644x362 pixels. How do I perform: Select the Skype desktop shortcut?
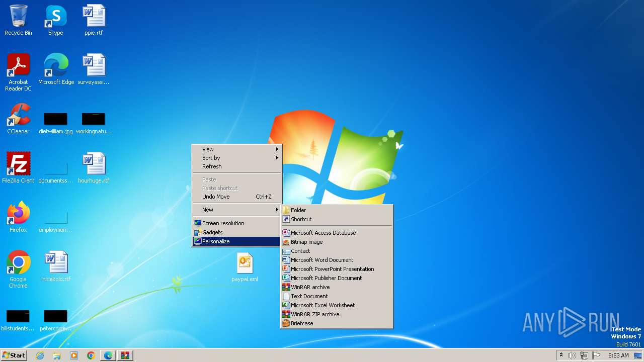click(56, 20)
